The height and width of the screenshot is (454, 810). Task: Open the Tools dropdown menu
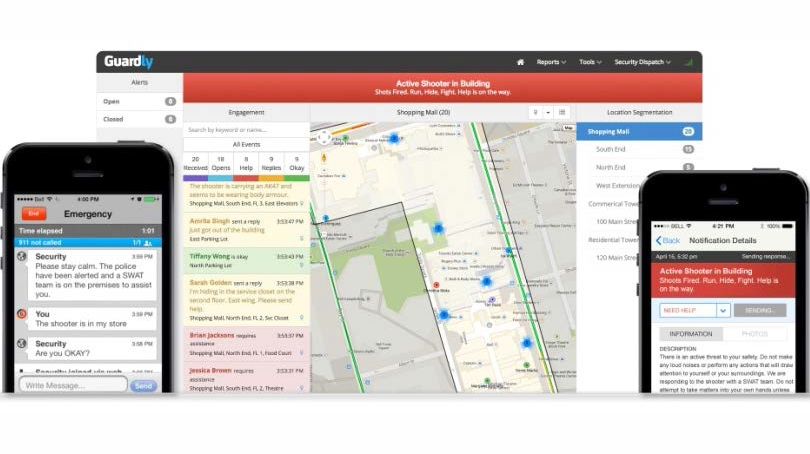590,62
